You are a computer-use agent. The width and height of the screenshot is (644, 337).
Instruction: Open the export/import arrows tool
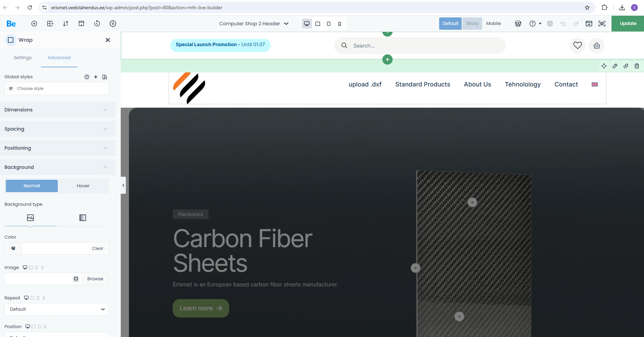(66, 24)
